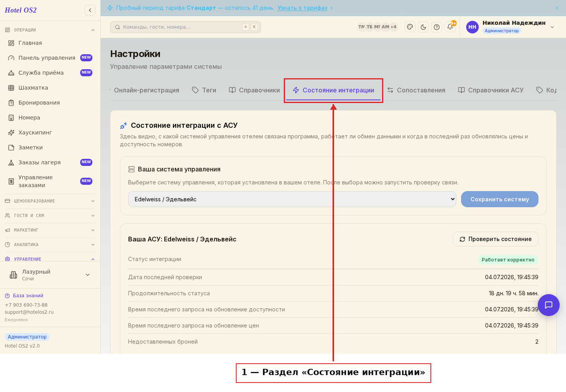This screenshot has height=392, width=566.
Task: Click the Недоставленных броней value 2
Action: pos(537,342)
